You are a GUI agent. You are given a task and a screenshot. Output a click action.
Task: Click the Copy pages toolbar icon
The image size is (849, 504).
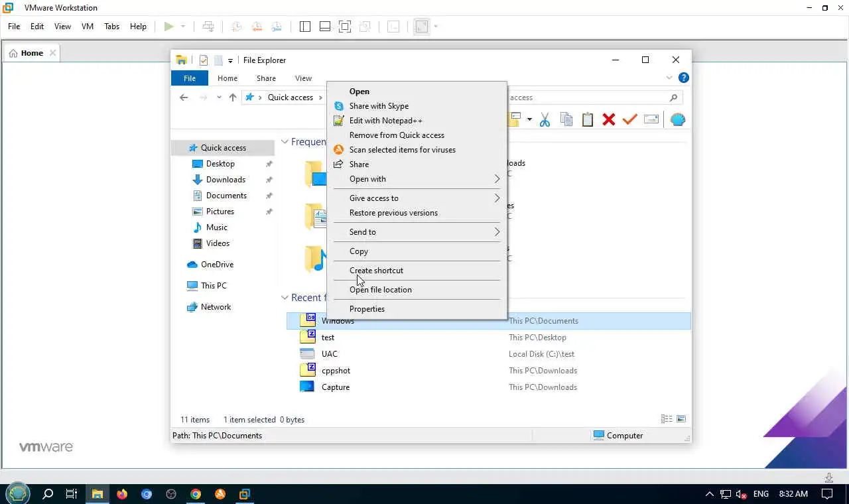pyautogui.click(x=566, y=120)
